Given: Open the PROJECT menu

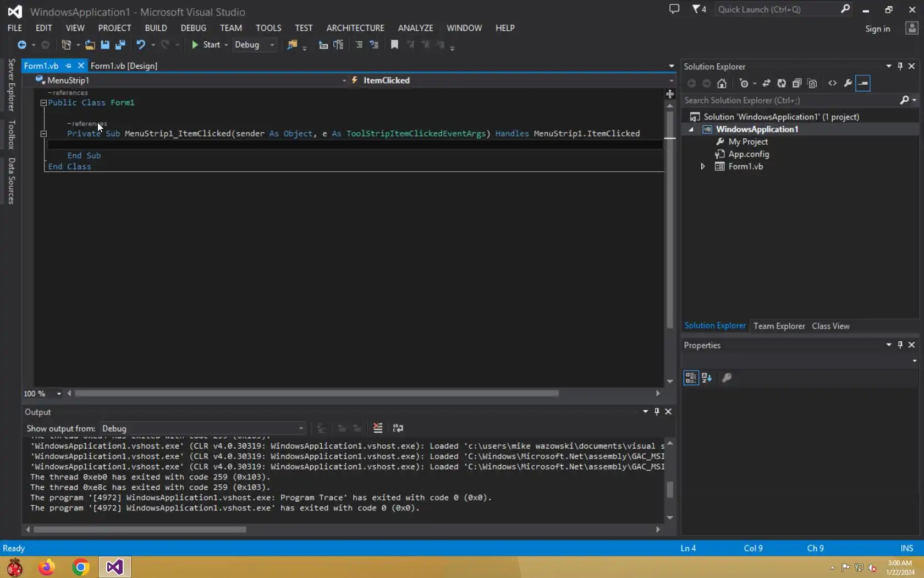Looking at the screenshot, I should [114, 28].
